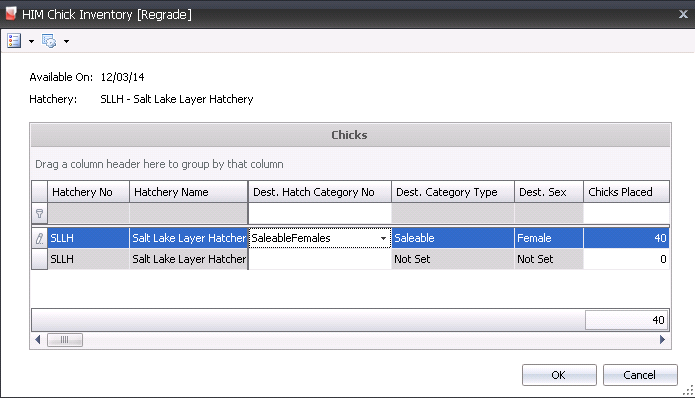Click the app icon in title bar
The height and width of the screenshot is (398, 695).
(x=11, y=14)
